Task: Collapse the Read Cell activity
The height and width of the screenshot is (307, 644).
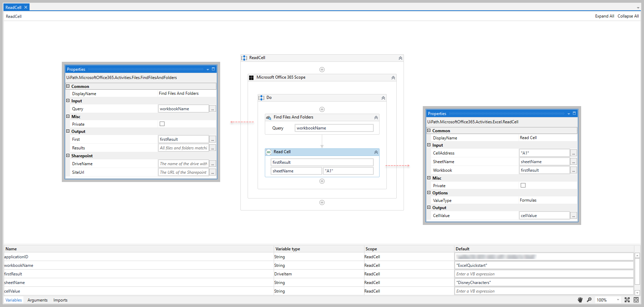Action: (376, 152)
